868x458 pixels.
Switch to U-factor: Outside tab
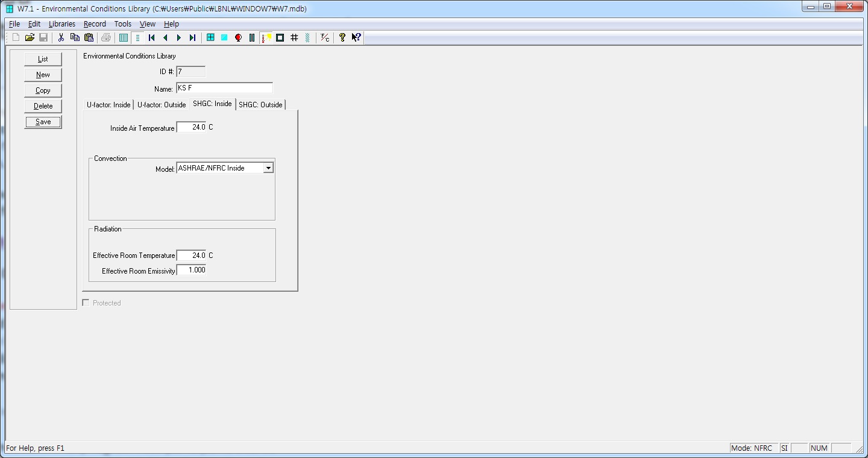tap(162, 105)
